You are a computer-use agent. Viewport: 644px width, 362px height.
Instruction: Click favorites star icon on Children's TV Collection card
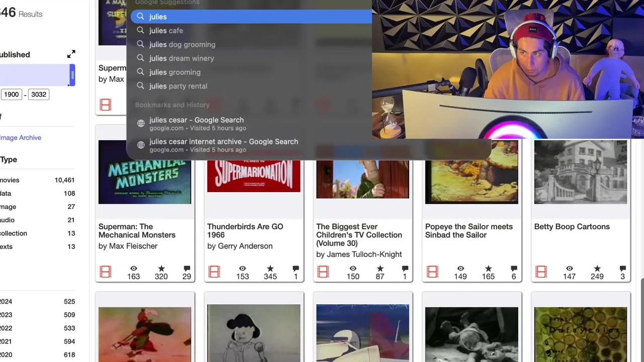[x=380, y=268]
